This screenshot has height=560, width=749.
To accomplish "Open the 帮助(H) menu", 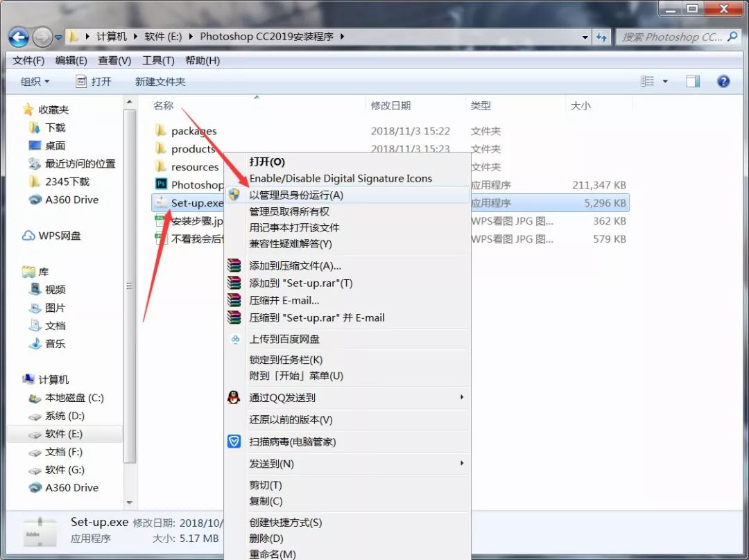I will [203, 60].
